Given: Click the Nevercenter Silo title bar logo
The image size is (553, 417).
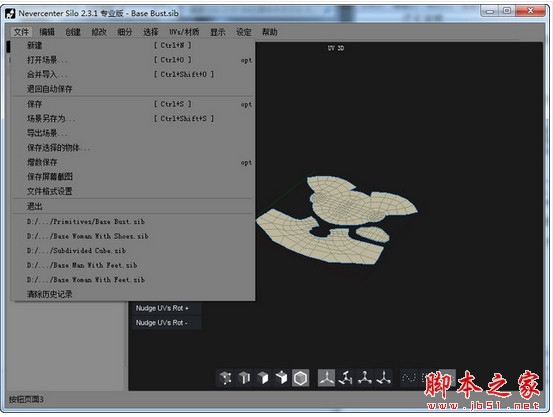Looking at the screenshot, I should pos(10,13).
